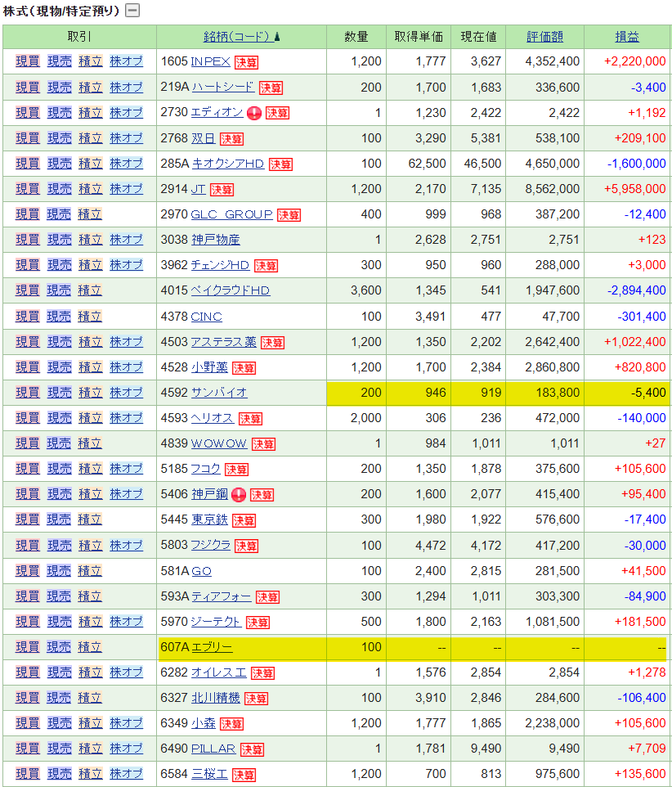Click 現売 for the ベイクラウドHD row
The height and width of the screenshot is (787, 672).
pyautogui.click(x=59, y=290)
